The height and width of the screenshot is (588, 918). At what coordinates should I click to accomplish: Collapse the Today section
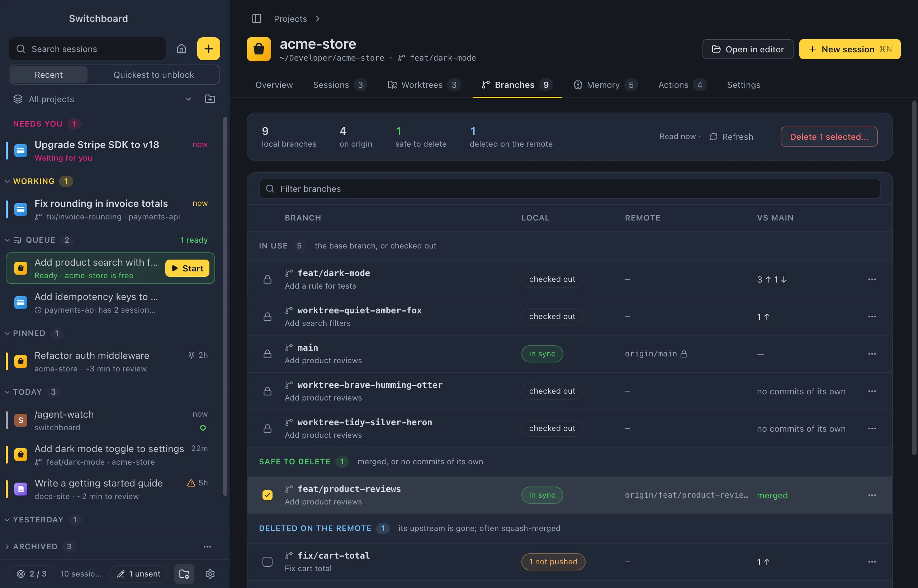point(7,392)
